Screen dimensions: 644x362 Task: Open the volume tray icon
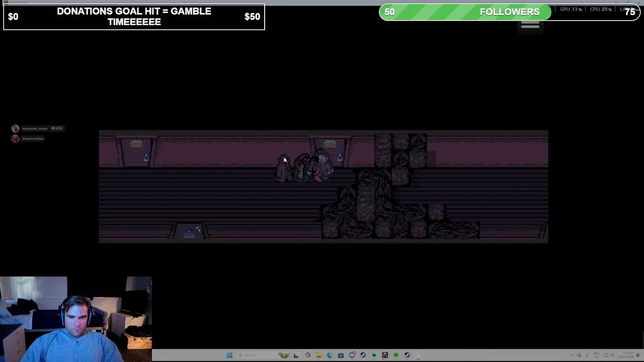point(612,355)
